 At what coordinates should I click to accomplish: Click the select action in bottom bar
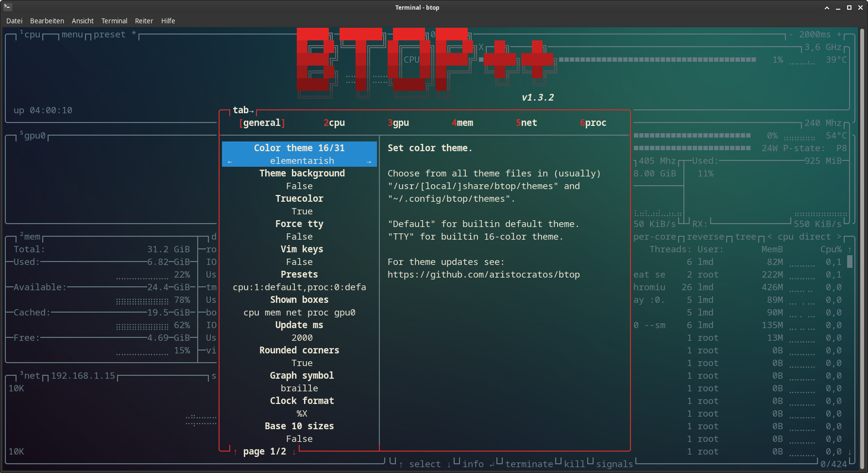coord(425,464)
